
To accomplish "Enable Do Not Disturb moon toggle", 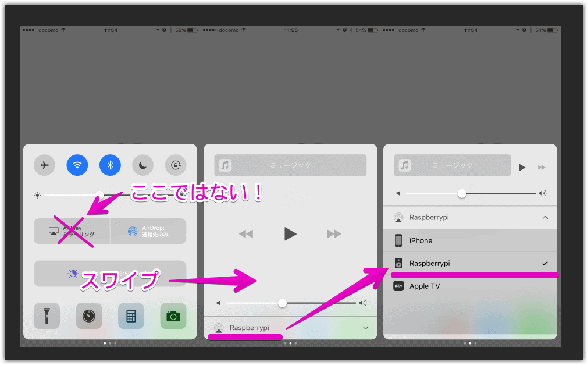I will 143,165.
